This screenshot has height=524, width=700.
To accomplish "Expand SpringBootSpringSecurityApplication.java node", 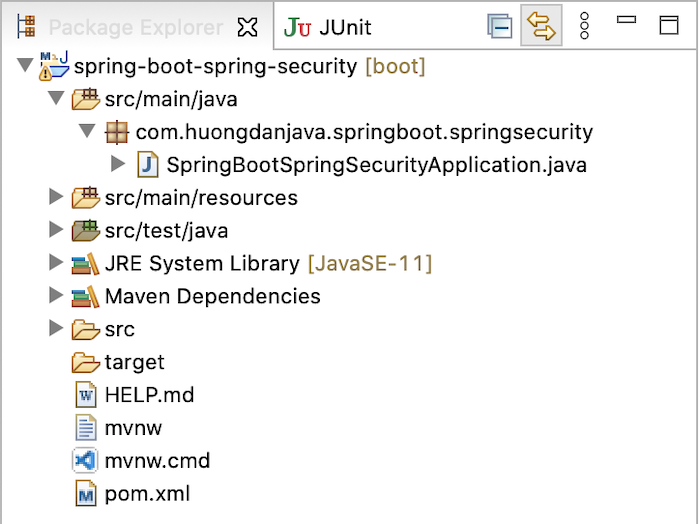I will 118,164.
